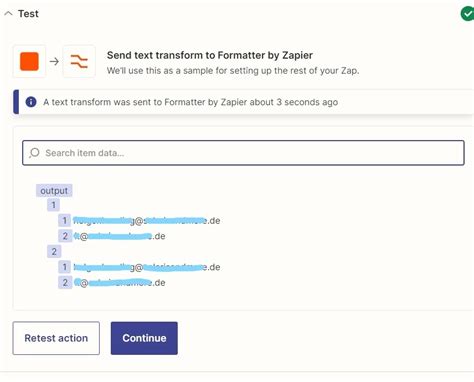
Task: Click the Continue button
Action: pyautogui.click(x=144, y=338)
